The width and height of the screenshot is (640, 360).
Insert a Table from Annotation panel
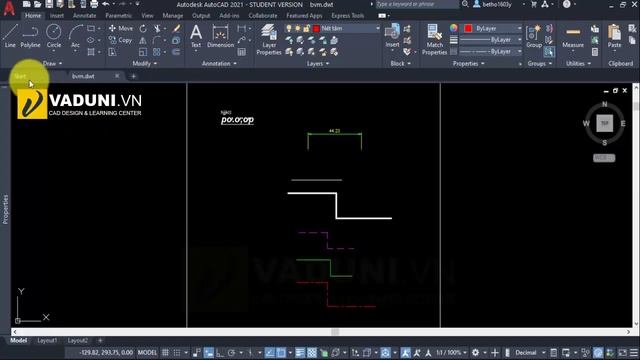click(x=242, y=52)
